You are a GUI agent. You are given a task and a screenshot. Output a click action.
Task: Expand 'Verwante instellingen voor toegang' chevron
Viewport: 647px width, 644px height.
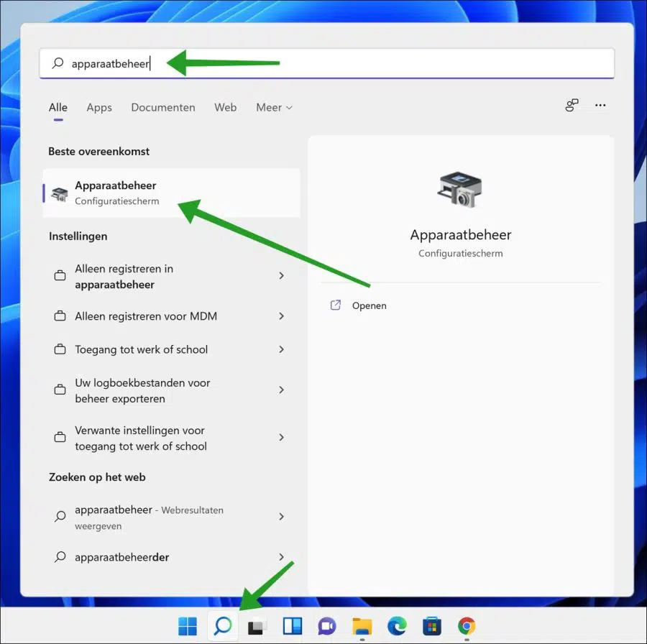click(281, 437)
